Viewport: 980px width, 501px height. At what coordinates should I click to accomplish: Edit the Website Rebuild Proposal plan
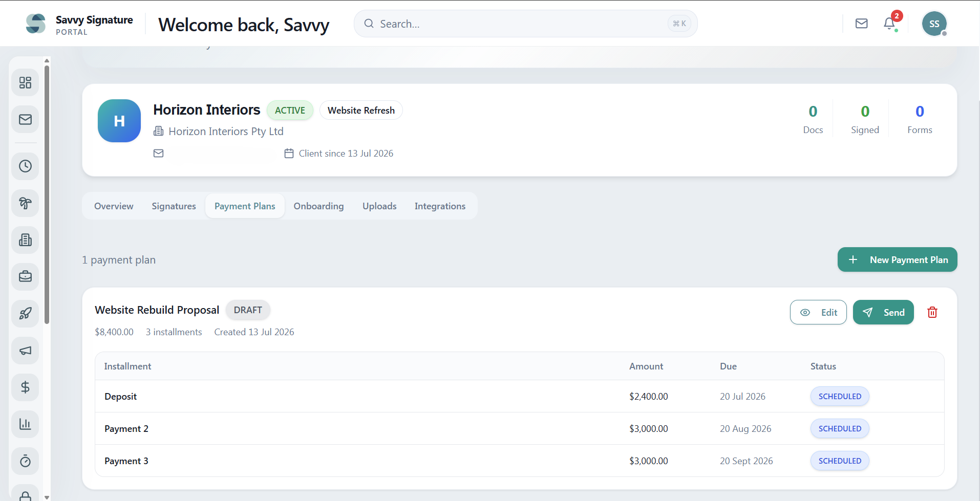click(818, 312)
